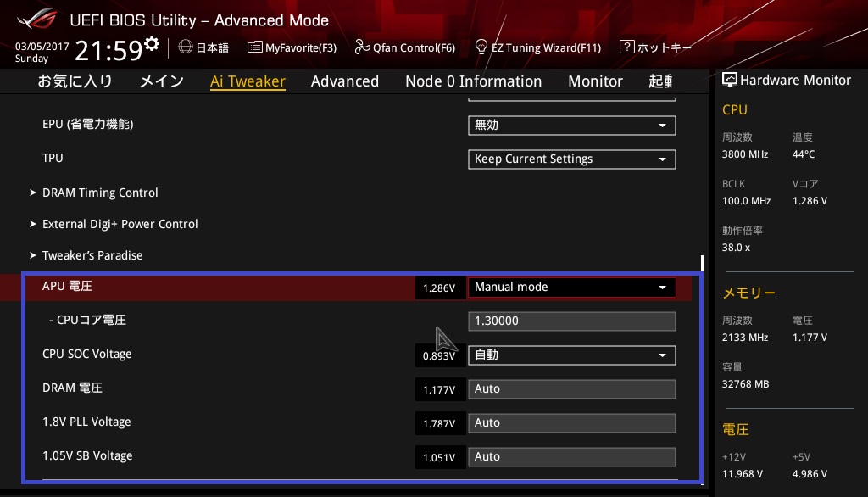The image size is (868, 497).
Task: Click the Hardware Monitor display icon
Action: point(730,81)
